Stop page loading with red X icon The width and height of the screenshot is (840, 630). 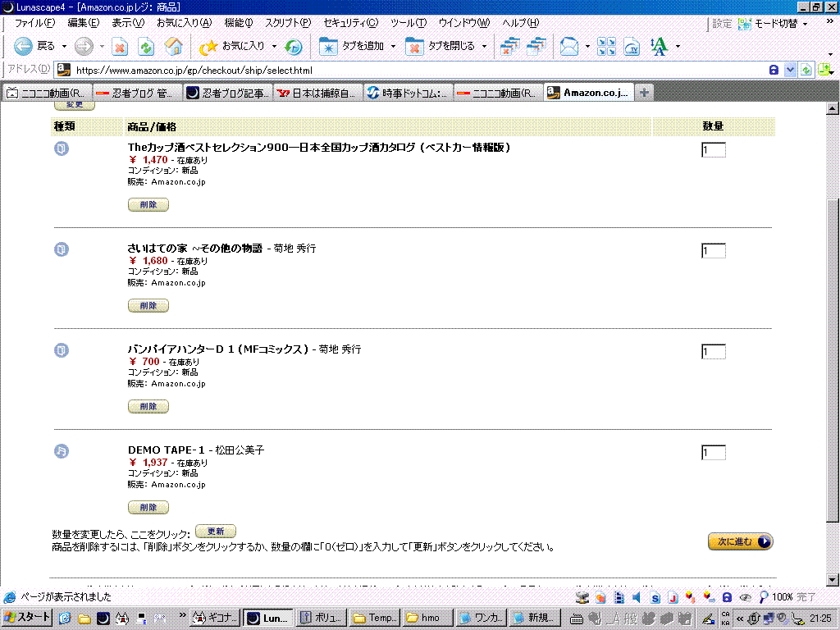pyautogui.click(x=120, y=47)
